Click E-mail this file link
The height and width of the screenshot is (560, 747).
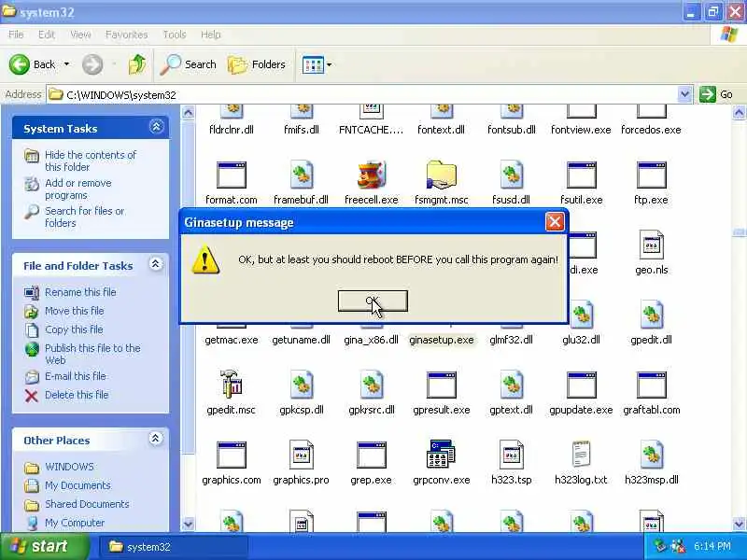pyautogui.click(x=76, y=376)
